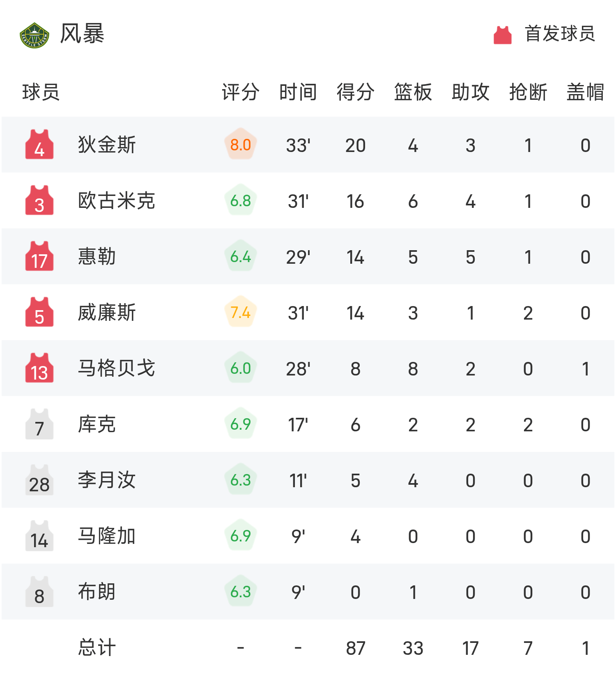
Task: Select player name 威廉斯
Action: (x=107, y=313)
